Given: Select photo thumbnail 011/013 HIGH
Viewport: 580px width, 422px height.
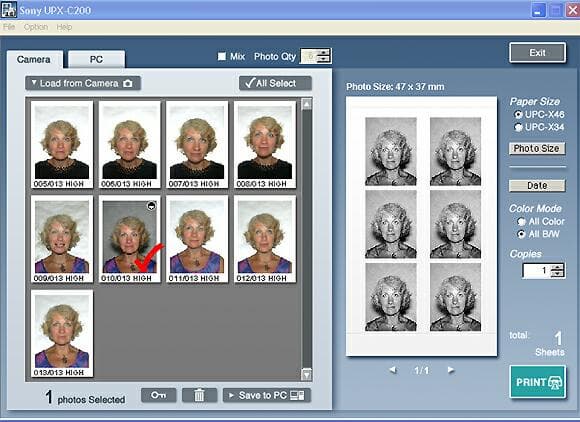Looking at the screenshot, I should pyautogui.click(x=197, y=239).
